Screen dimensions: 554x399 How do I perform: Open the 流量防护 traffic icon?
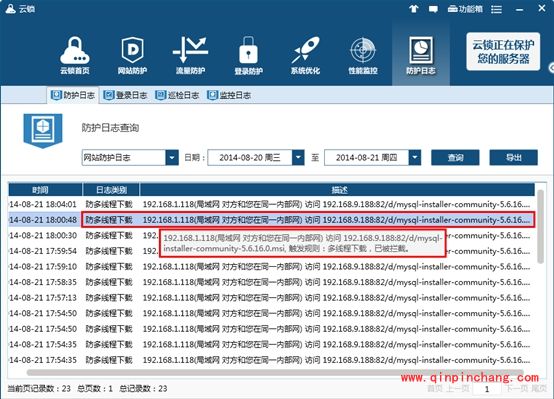tap(190, 55)
